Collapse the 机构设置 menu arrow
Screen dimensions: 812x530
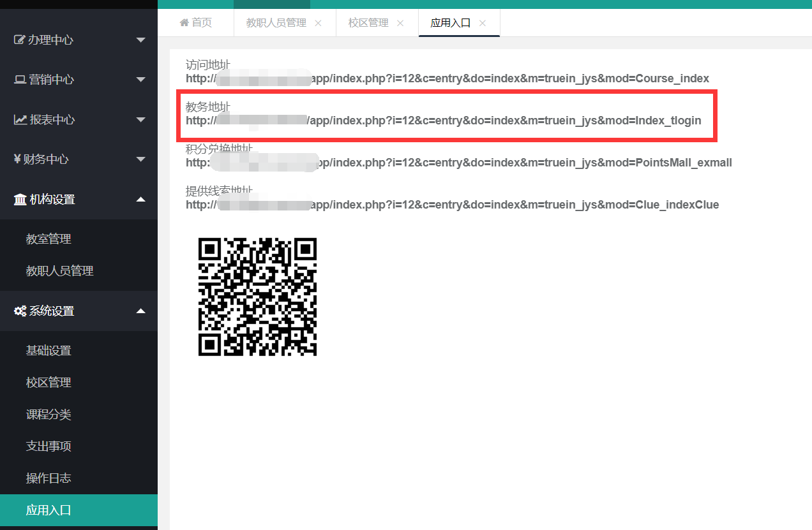(x=141, y=199)
